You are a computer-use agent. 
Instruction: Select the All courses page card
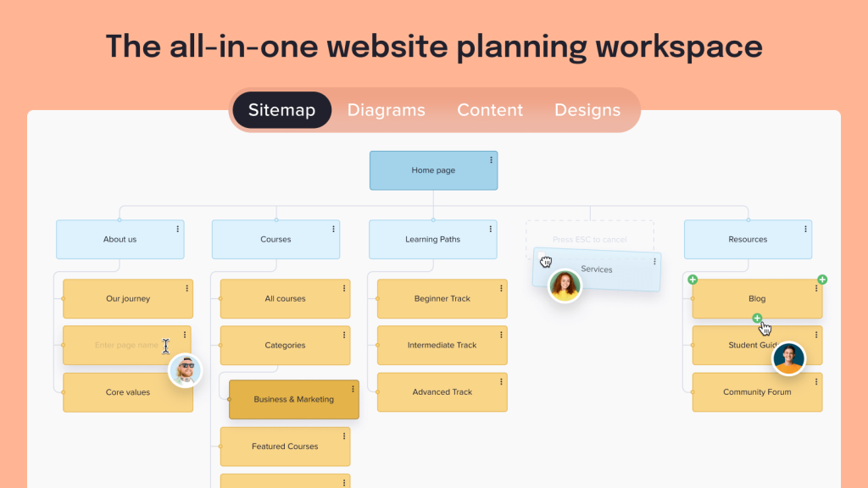[x=285, y=299]
